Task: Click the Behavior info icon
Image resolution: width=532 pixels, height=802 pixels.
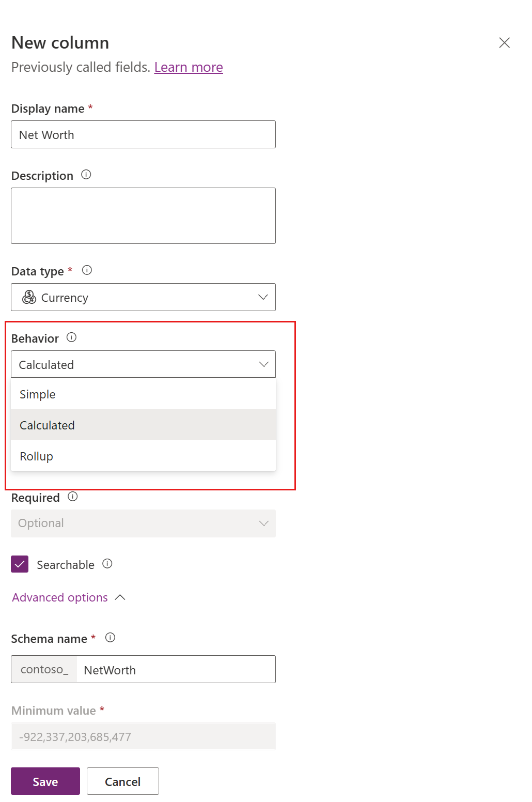Action: (72, 337)
